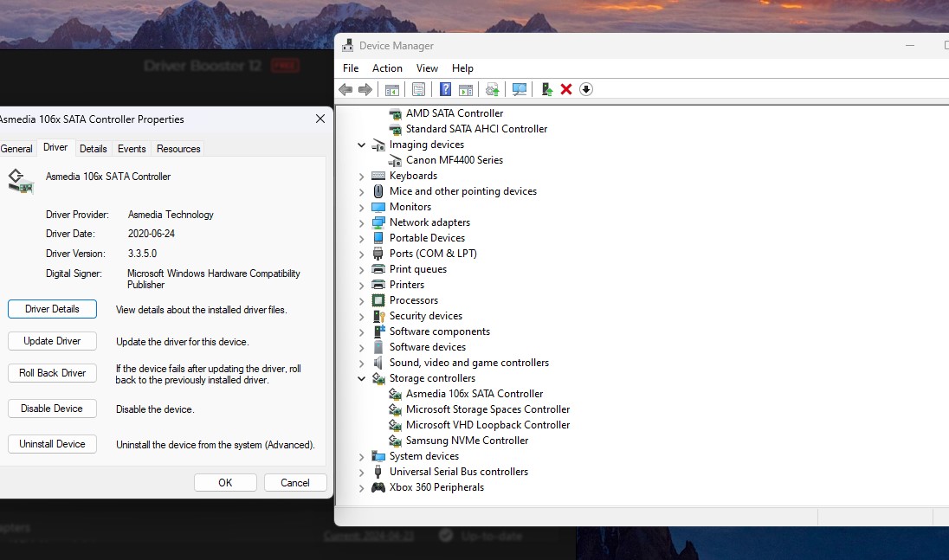Collapse the Imaging devices node
949x560 pixels.
(x=361, y=145)
